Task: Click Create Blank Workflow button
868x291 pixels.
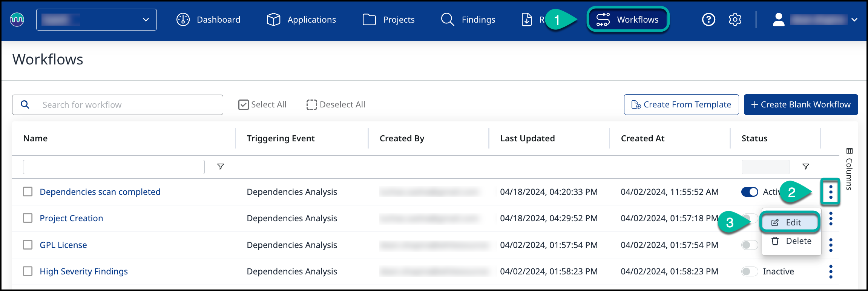Action: pos(801,105)
